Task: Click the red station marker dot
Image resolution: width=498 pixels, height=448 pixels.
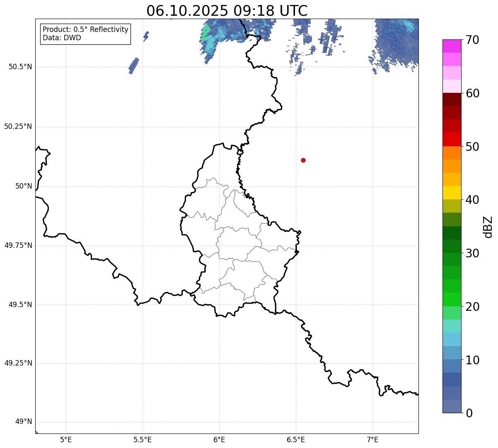Action: pyautogui.click(x=303, y=160)
